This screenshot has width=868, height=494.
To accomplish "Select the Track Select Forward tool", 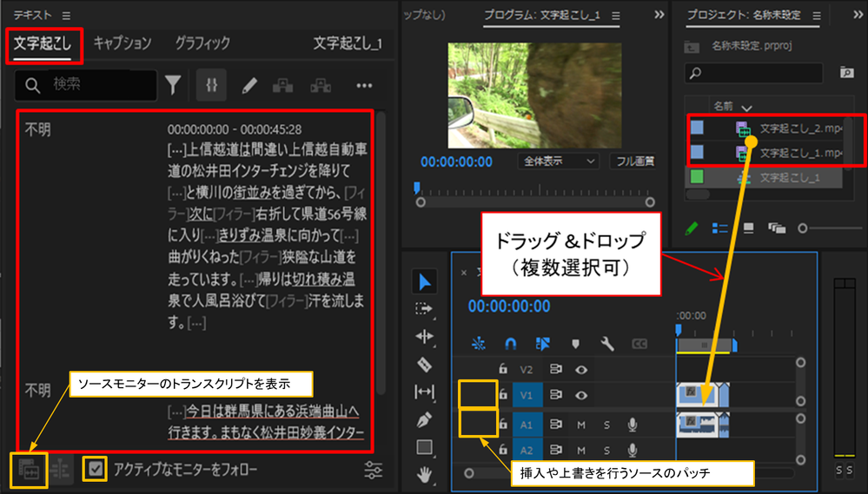I will 424,309.
